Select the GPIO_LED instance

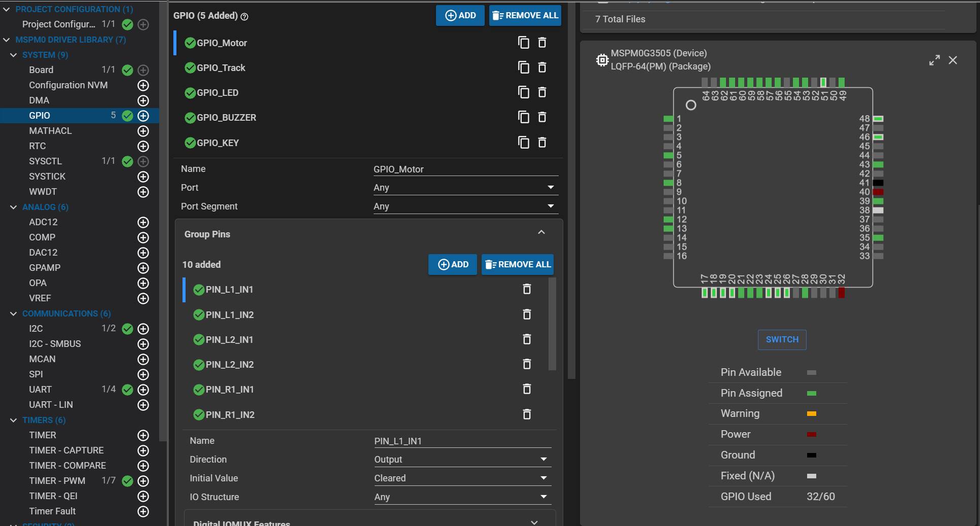[217, 93]
